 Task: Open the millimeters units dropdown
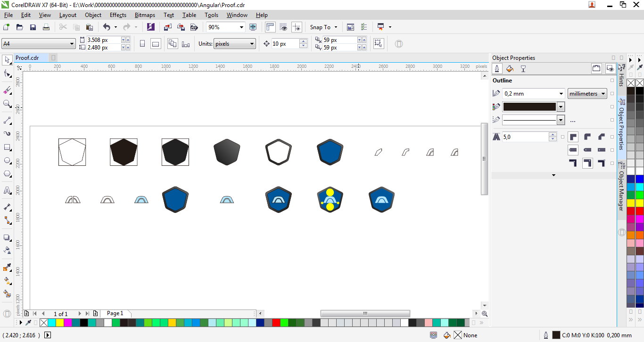587,94
